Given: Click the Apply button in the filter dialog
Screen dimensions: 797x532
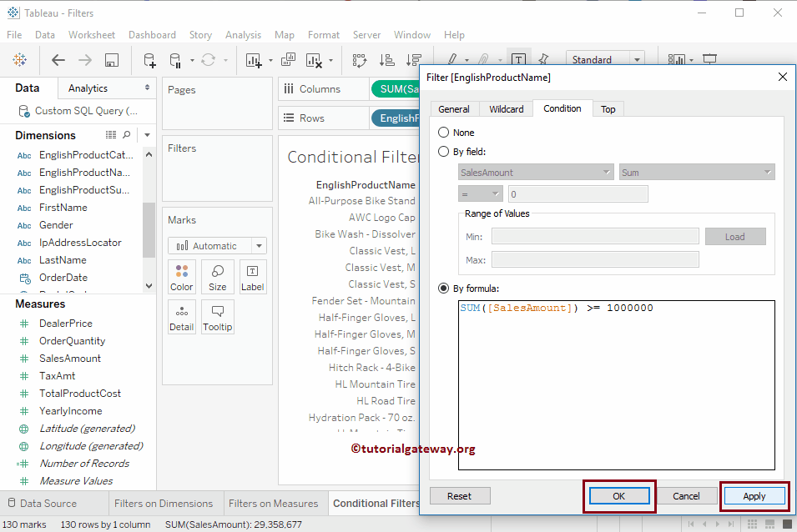Looking at the screenshot, I should coord(753,495).
